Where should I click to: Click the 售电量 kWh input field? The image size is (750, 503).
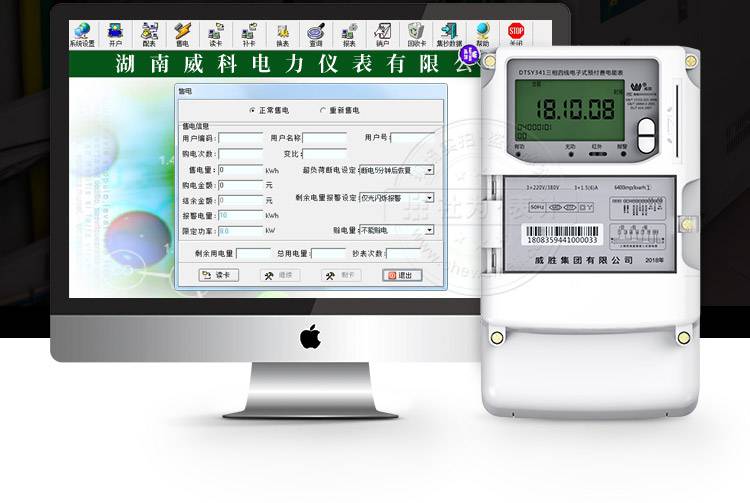(x=241, y=170)
